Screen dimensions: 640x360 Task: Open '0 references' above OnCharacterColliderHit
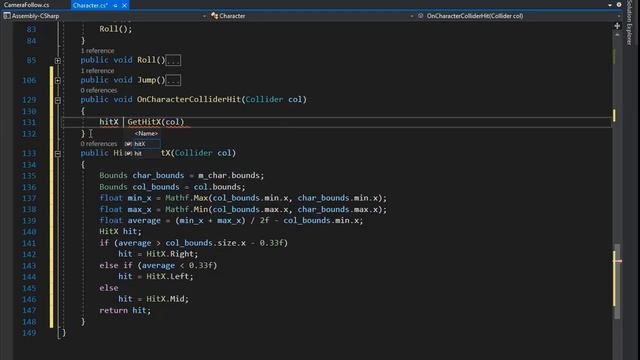pos(99,90)
